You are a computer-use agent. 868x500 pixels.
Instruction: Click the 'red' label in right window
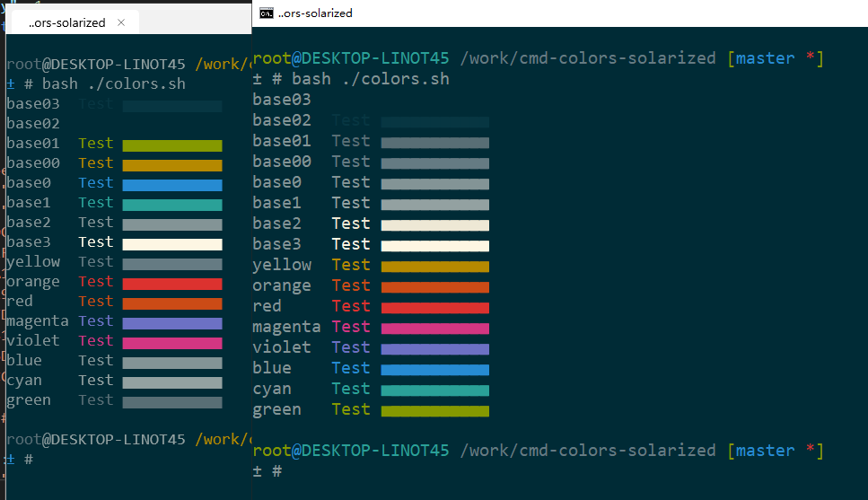(x=267, y=306)
